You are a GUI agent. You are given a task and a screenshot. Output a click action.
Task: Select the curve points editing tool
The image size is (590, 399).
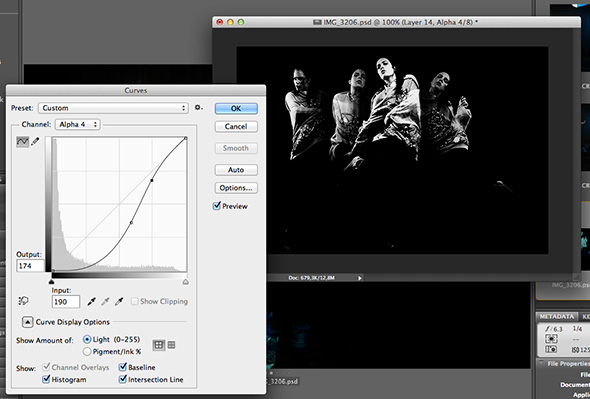23,142
